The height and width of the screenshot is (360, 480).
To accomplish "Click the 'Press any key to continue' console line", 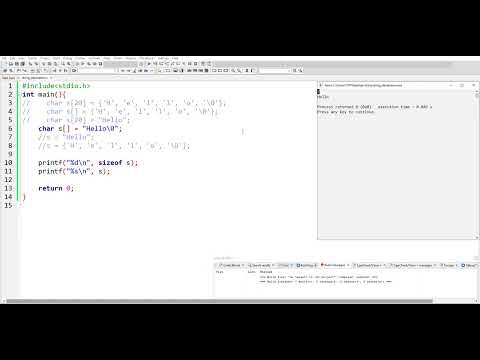I will click(x=346, y=112).
